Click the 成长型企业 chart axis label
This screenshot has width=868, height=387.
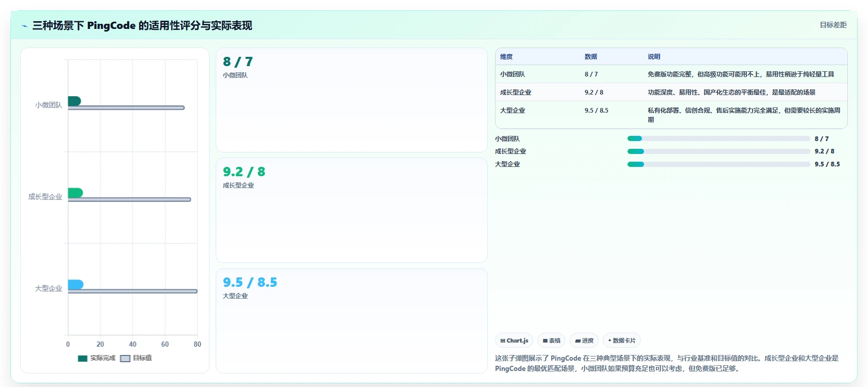point(45,197)
